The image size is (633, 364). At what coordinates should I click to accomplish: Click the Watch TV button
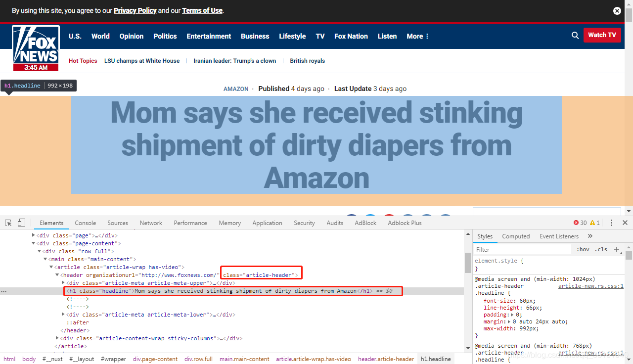[x=602, y=35]
